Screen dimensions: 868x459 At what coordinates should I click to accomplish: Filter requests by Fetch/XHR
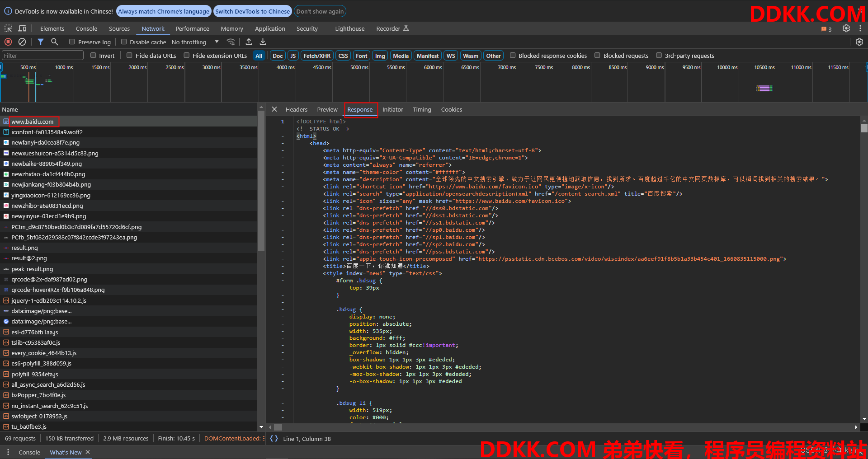[317, 56]
